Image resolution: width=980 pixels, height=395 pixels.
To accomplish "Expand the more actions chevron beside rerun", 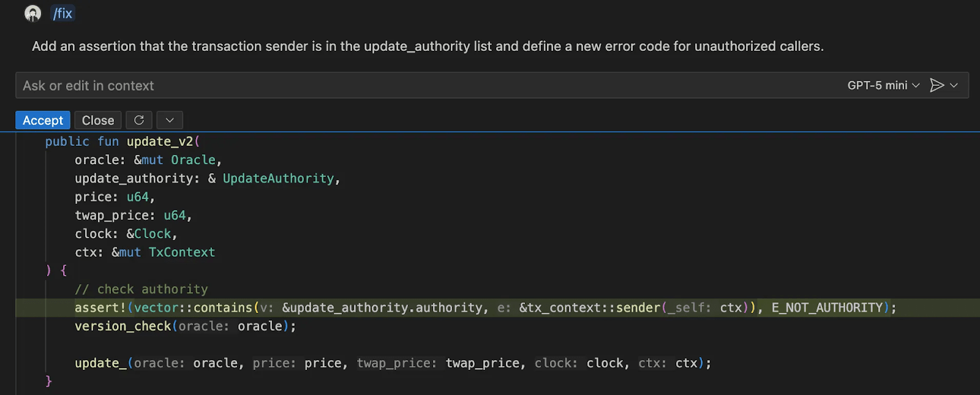I will click(170, 120).
